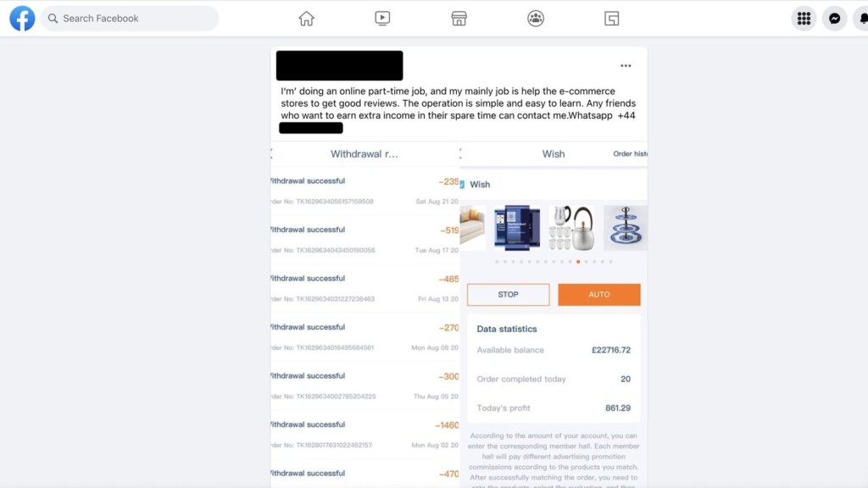Viewport: 868px width, 488px height.
Task: Select the teapot set product thumbnail
Action: (572, 228)
